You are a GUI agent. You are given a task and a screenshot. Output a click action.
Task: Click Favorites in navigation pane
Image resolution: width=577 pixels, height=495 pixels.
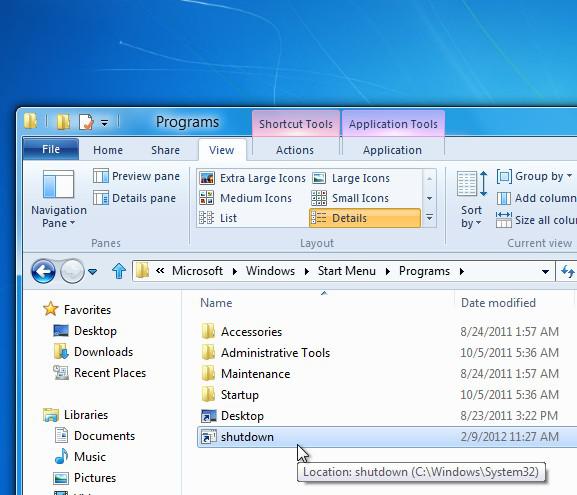pos(77,310)
